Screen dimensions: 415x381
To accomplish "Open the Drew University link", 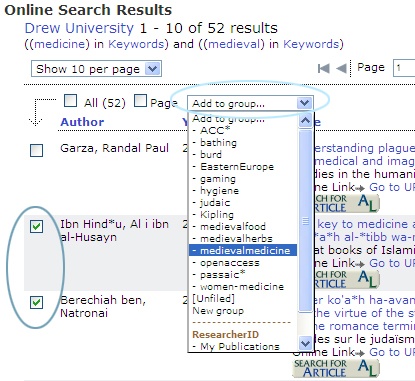I will click(x=79, y=28).
